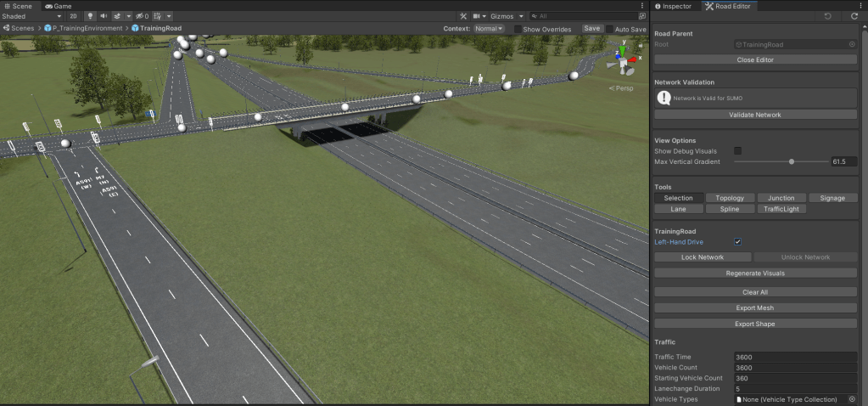Click the redo arrow in Road Editor
868x406 pixels.
coord(853,16)
